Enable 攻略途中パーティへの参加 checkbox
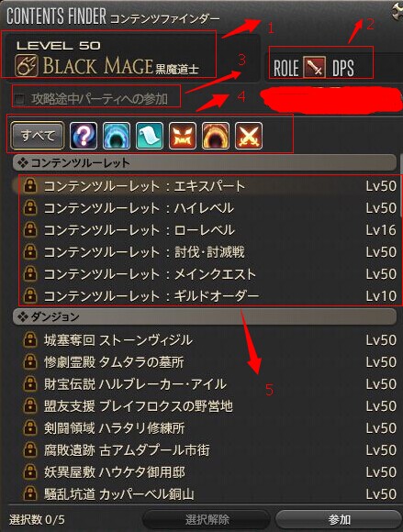Image resolution: width=403 pixels, height=532 pixels. coord(19,99)
